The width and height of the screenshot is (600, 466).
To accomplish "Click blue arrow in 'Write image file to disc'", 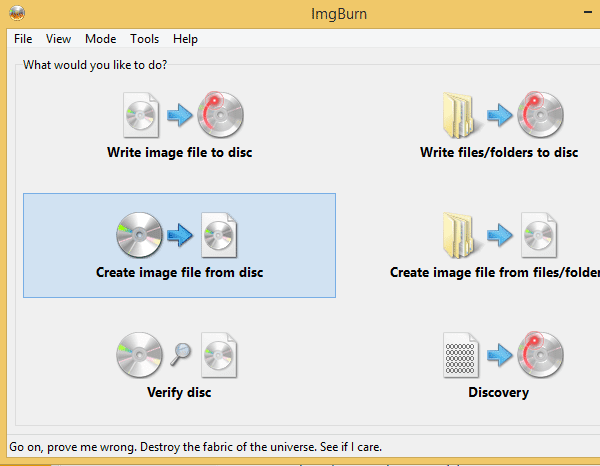I will pos(179,115).
